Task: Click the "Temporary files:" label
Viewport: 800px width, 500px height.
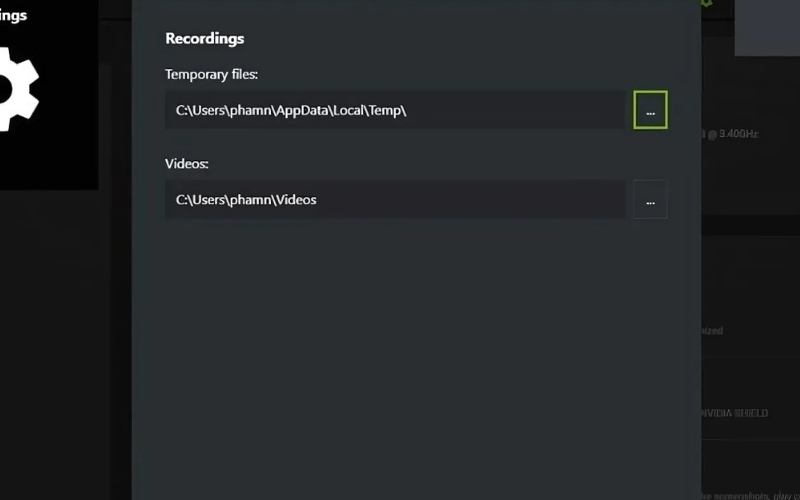Action: pyautogui.click(x=211, y=74)
